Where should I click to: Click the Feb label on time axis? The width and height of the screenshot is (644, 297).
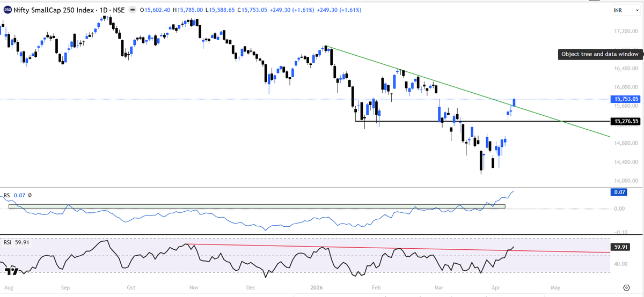tap(376, 288)
